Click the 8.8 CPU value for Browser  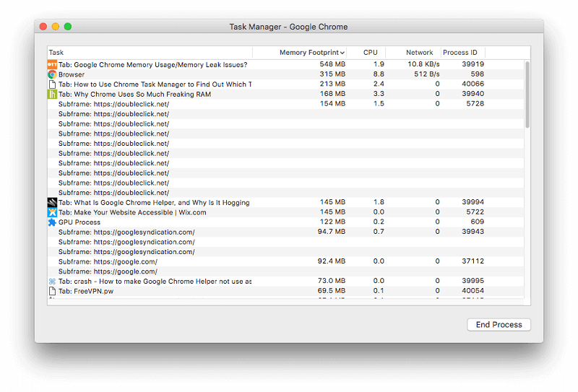point(379,74)
